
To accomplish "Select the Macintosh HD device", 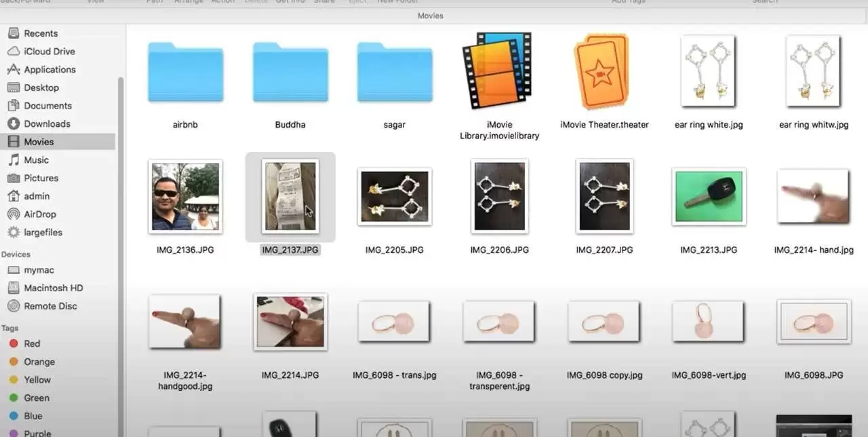I will 54,288.
